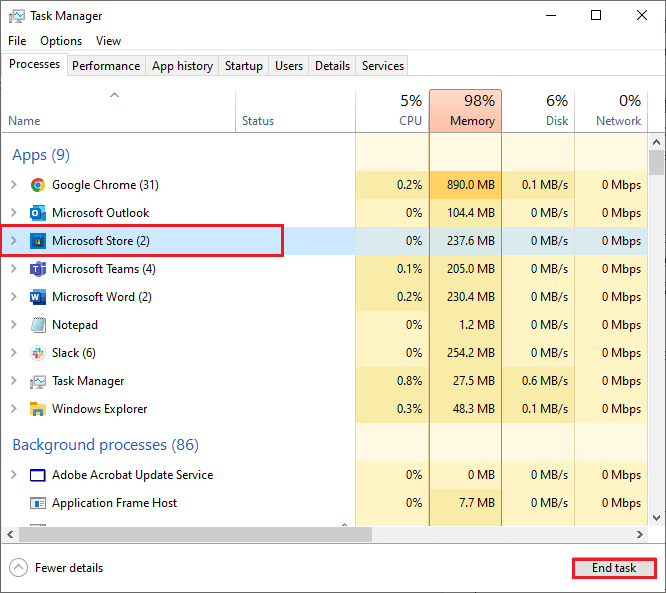
Task: Click the Slack icon
Action: 38,353
